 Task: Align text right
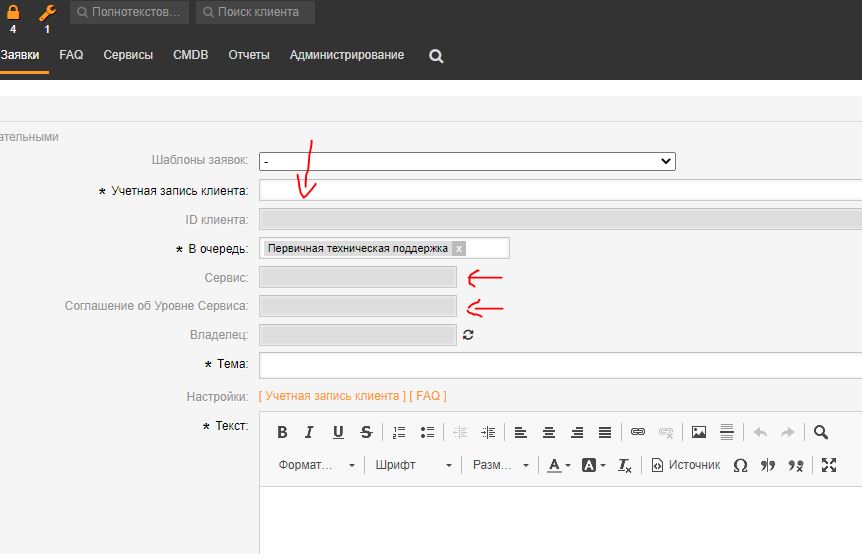point(577,433)
